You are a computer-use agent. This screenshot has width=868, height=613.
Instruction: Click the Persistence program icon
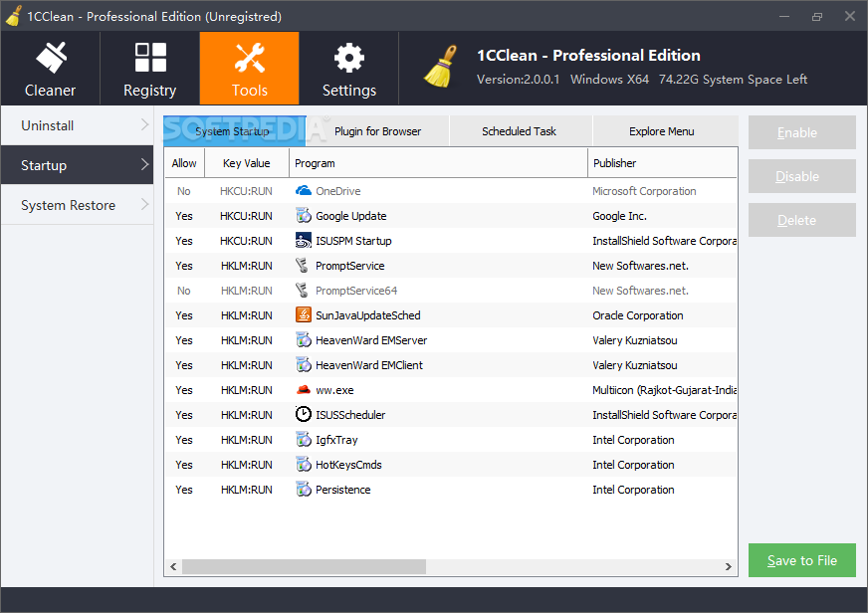[304, 489]
